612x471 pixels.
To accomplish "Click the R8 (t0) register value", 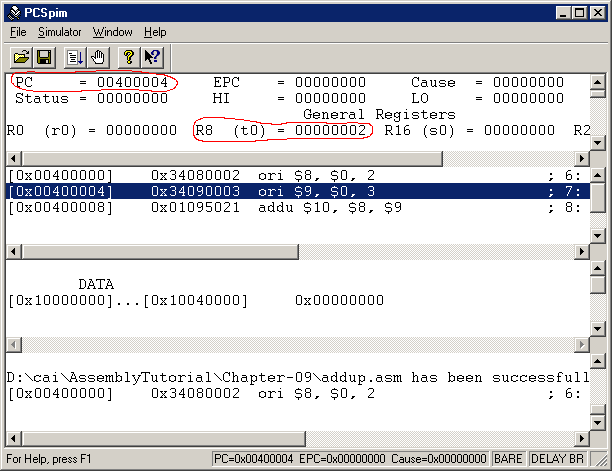I will pyautogui.click(x=331, y=130).
